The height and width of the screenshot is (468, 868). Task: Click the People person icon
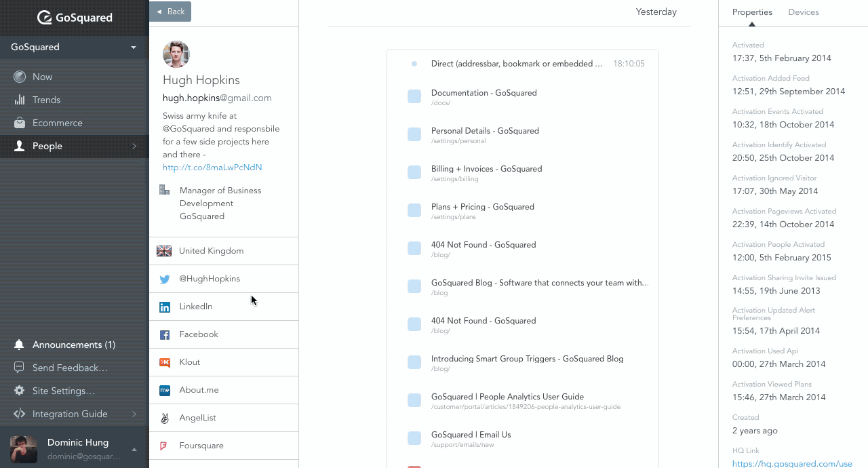click(20, 146)
